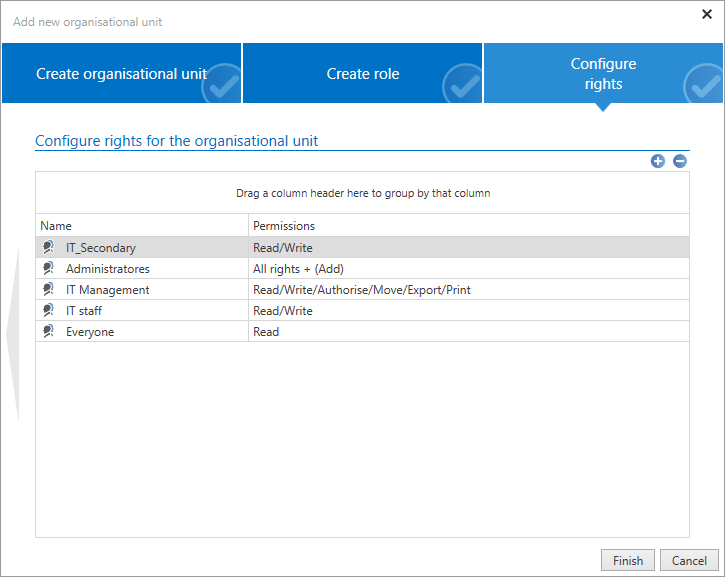This screenshot has height=577, width=725.
Task: Click the Read/Write/Authorise/Move/Export/Print cell
Action: pyautogui.click(x=469, y=289)
